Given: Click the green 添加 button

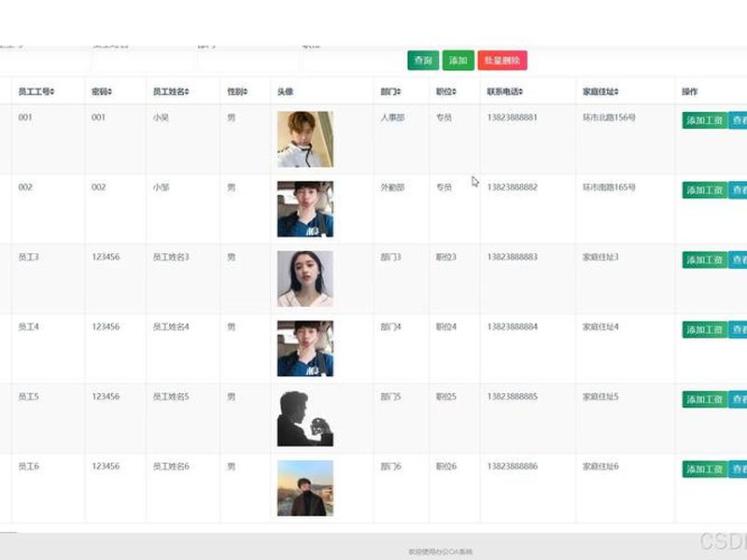Looking at the screenshot, I should [458, 61].
